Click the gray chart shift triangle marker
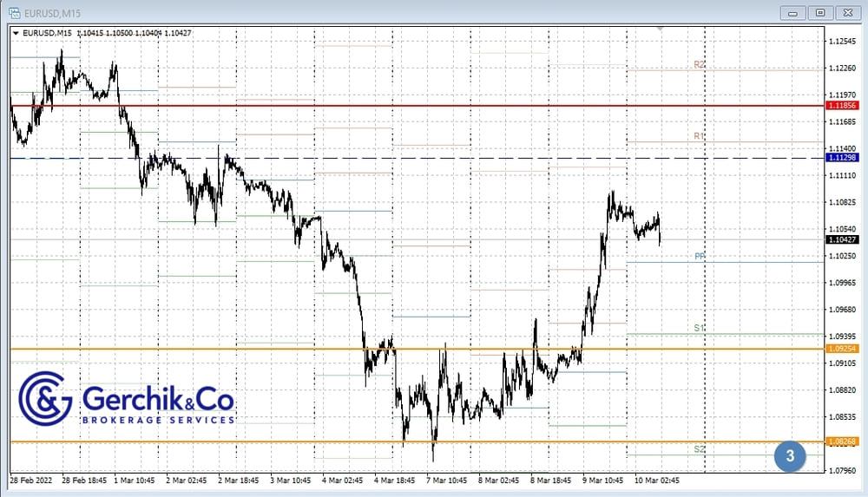 (662, 29)
